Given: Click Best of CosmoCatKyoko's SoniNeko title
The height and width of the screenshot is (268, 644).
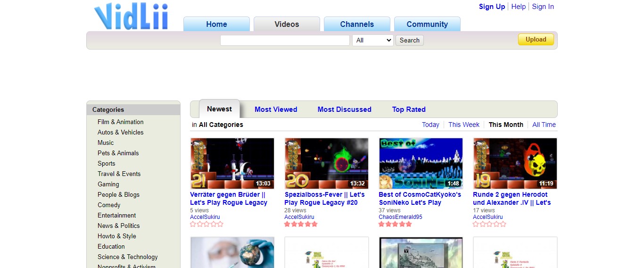Looking at the screenshot, I should pos(420,198).
